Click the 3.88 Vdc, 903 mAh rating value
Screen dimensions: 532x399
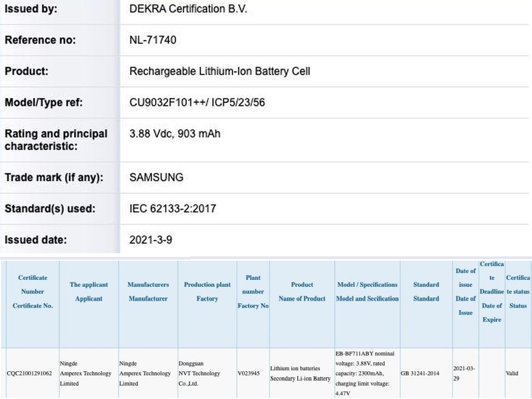click(x=174, y=134)
